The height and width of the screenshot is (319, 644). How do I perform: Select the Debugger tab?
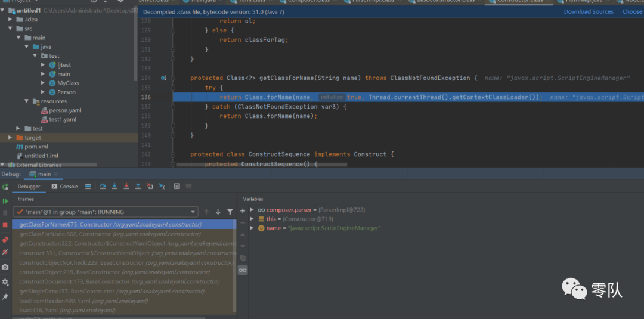coord(29,187)
